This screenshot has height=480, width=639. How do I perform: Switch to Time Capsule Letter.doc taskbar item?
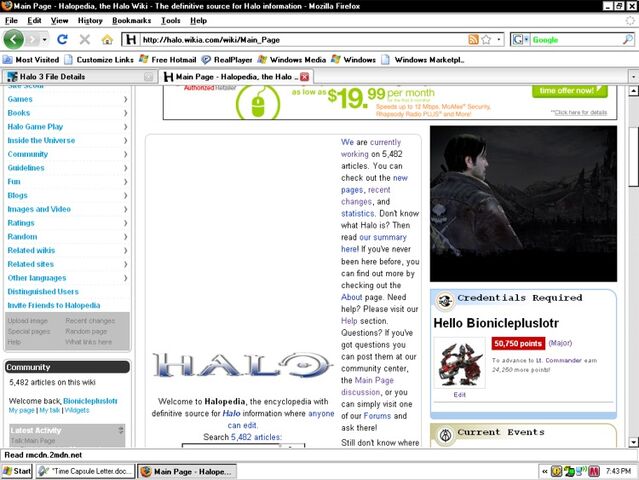85,471
